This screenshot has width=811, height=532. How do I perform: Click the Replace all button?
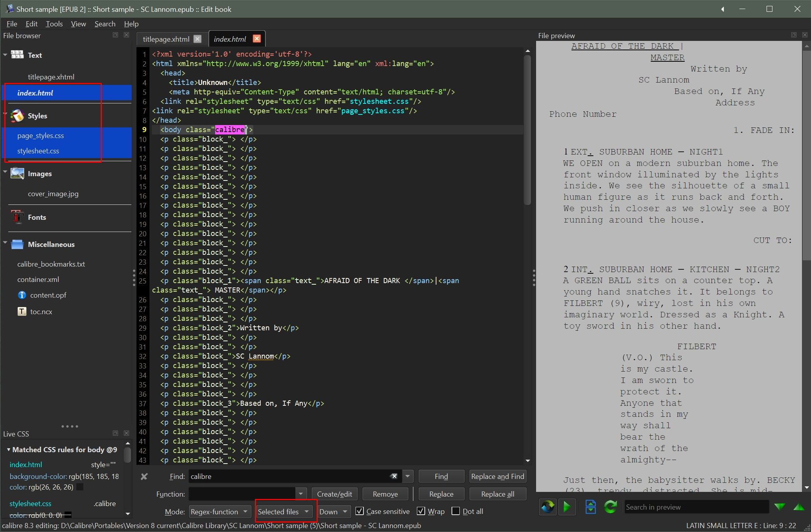pos(498,494)
